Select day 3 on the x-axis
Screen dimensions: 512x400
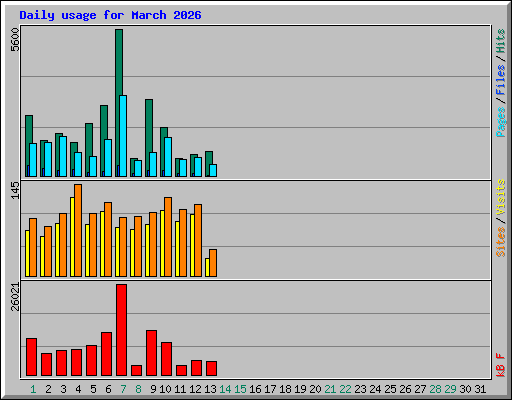pyautogui.click(x=63, y=389)
